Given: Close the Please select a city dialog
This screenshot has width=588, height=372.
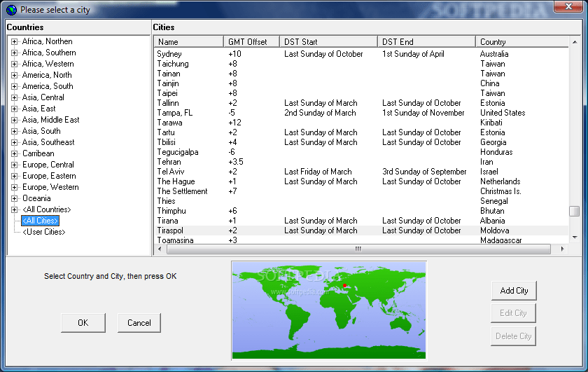Looking at the screenshot, I should [x=568, y=6].
